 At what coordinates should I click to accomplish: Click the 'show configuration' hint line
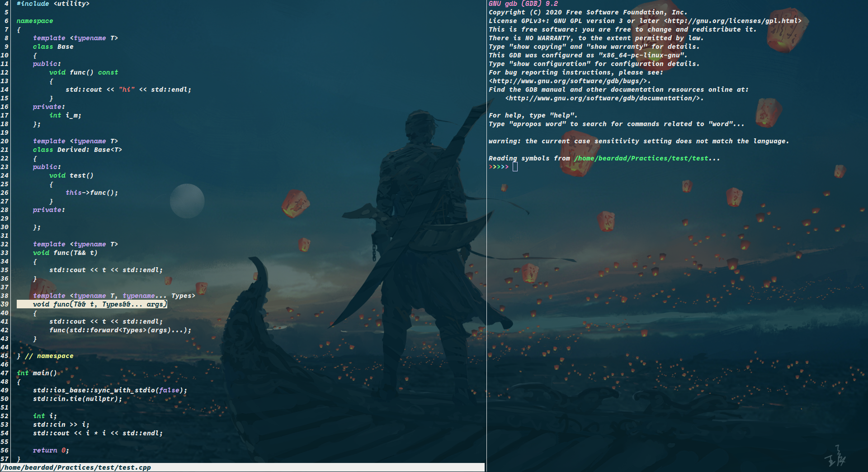tap(594, 64)
